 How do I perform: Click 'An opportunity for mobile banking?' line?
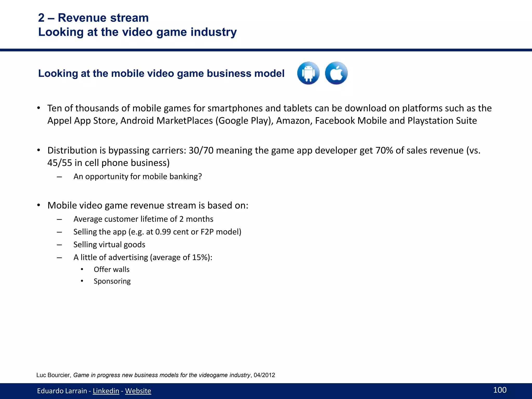pos(138,176)
